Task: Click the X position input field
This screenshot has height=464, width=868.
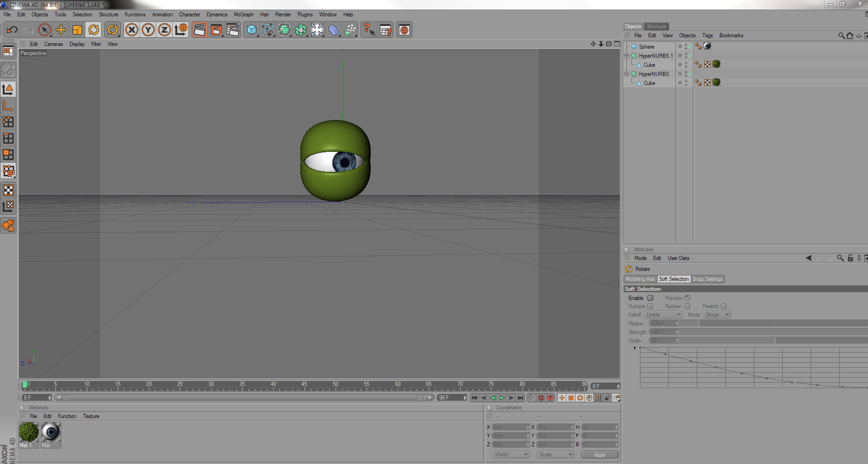Action: click(511, 427)
